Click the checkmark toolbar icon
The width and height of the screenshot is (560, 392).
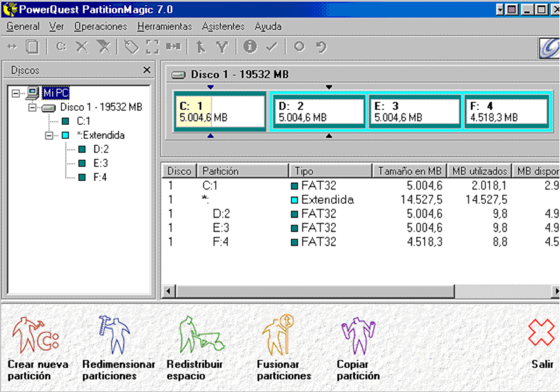[272, 46]
